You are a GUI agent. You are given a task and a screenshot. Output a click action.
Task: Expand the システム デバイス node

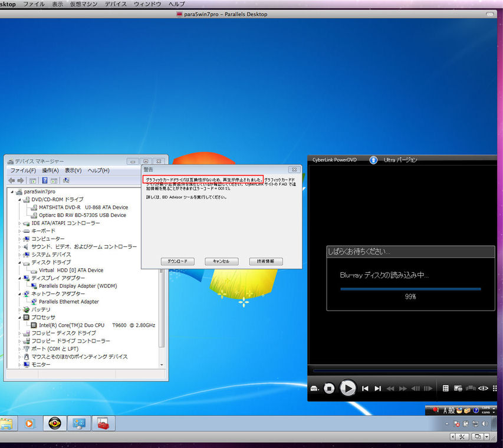pos(19,255)
